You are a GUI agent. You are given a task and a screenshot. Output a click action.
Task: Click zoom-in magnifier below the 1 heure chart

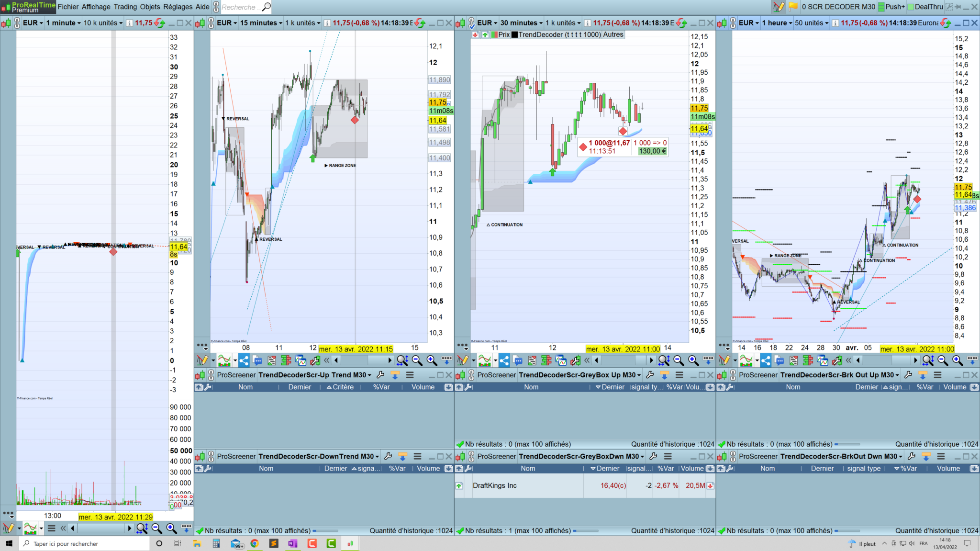tap(957, 360)
